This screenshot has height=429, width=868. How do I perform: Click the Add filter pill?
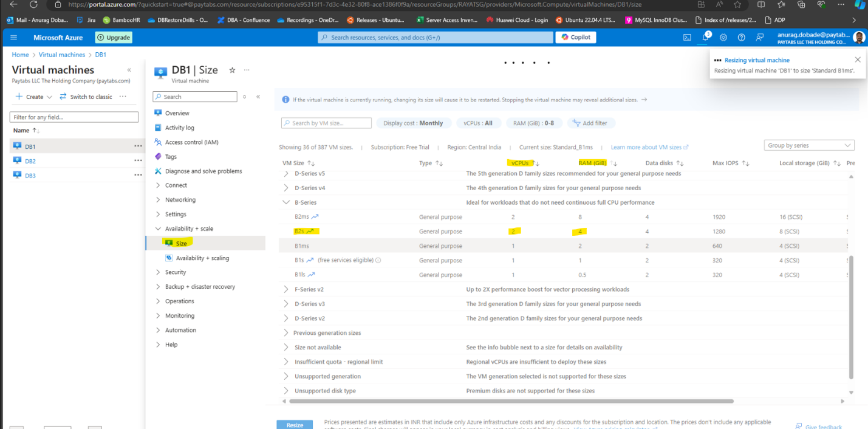pyautogui.click(x=590, y=123)
